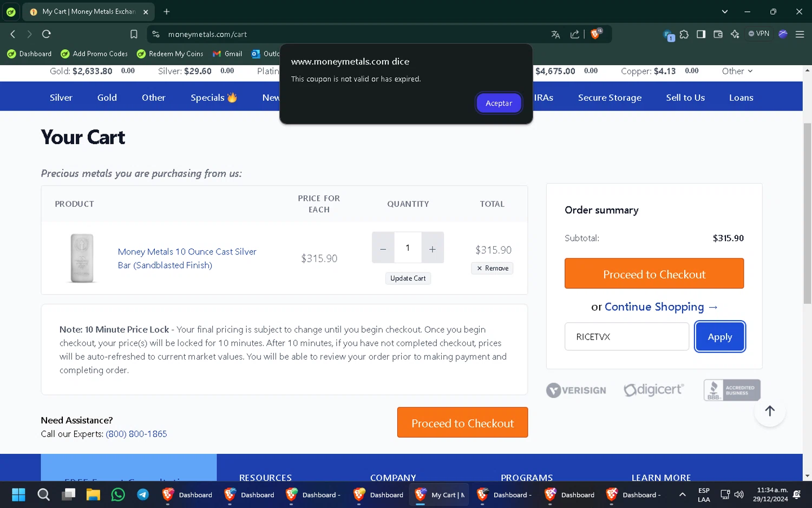Click the ESP LAA language indicator in the taskbar
Screen dimensions: 812x508
pyautogui.click(x=704, y=494)
